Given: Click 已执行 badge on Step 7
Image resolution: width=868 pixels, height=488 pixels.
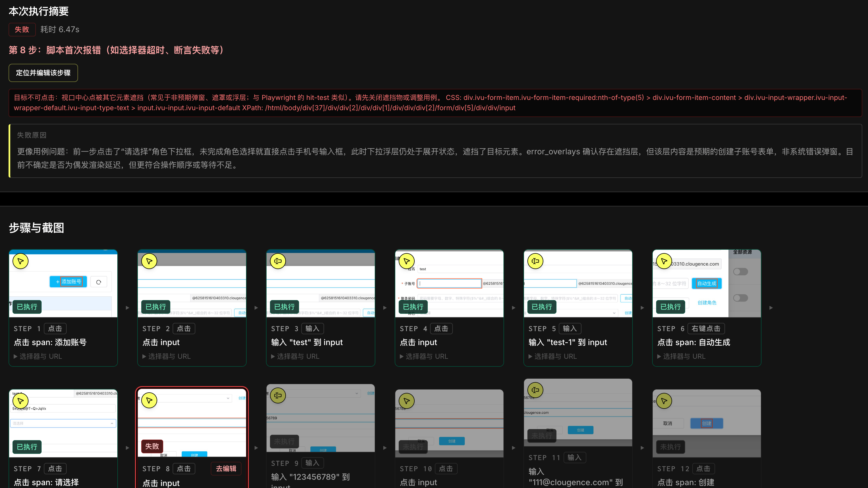Looking at the screenshot, I should 27,447.
